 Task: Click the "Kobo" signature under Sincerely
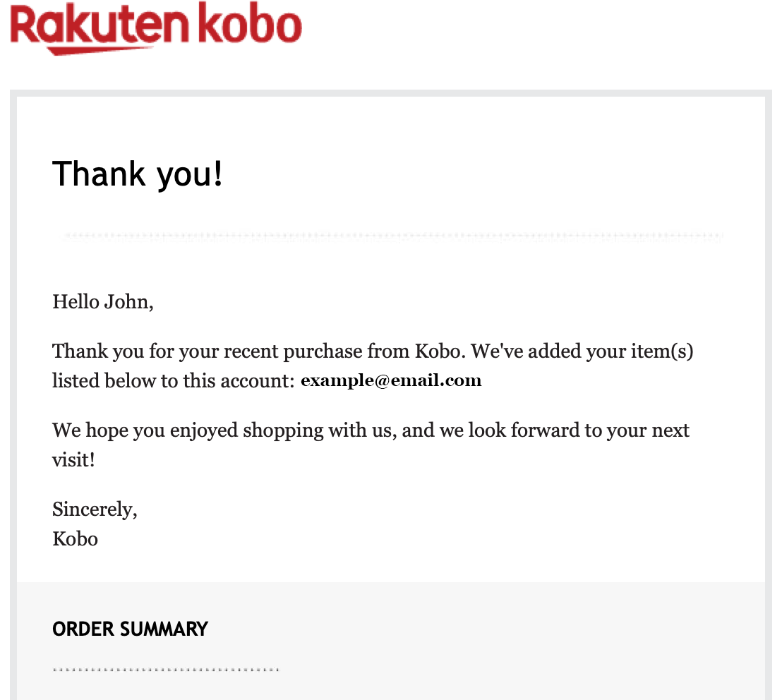coord(75,539)
